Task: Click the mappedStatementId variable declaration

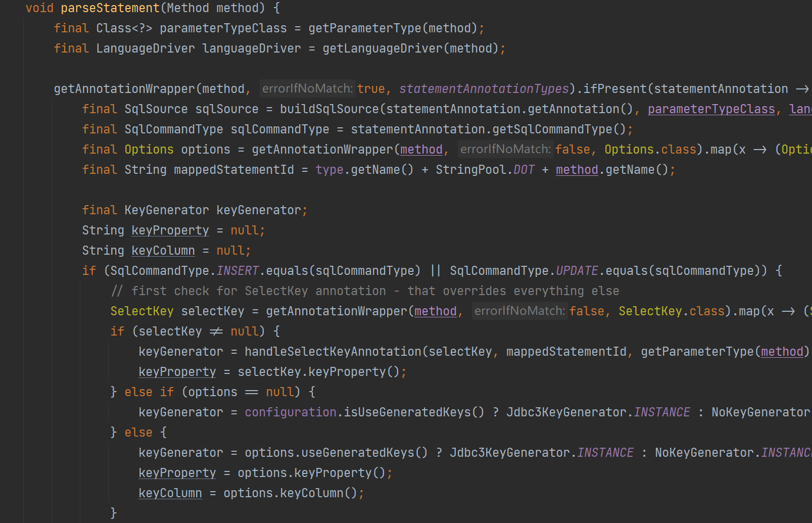Action: point(233,170)
